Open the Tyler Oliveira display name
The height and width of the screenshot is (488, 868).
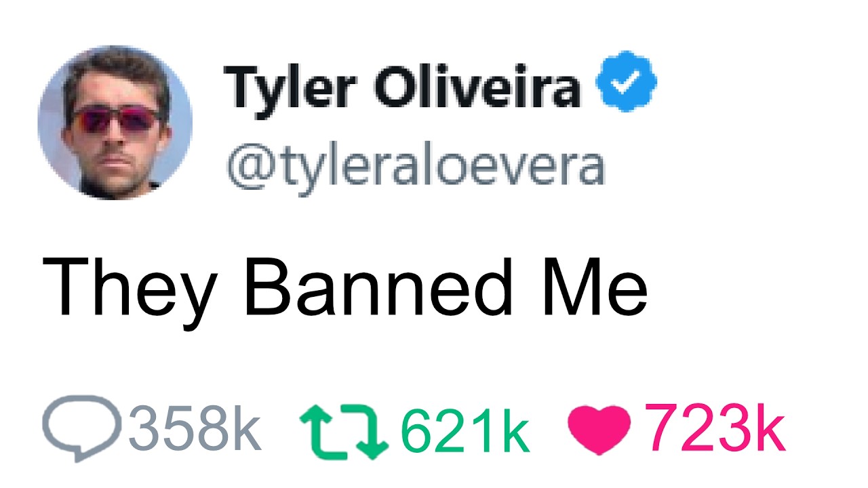402,86
